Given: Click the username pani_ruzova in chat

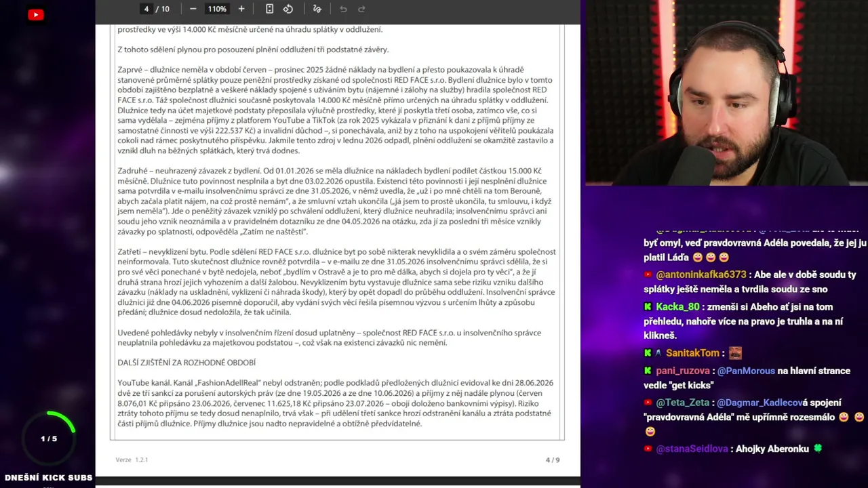Looking at the screenshot, I should 683,371.
